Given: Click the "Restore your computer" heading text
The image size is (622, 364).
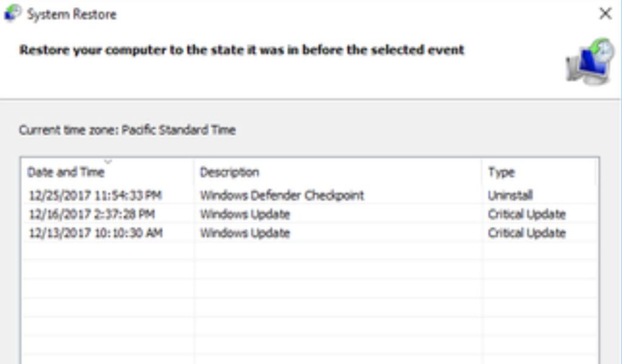Looking at the screenshot, I should click(x=242, y=50).
